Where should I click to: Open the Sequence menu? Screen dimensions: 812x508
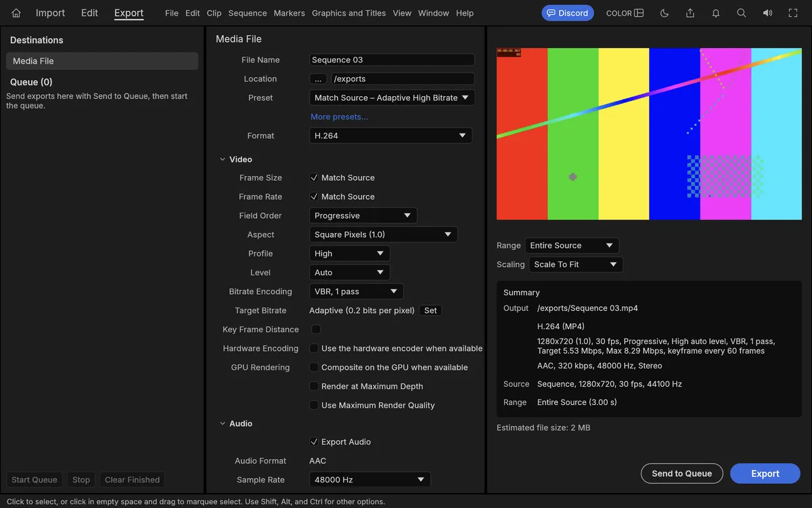[248, 13]
